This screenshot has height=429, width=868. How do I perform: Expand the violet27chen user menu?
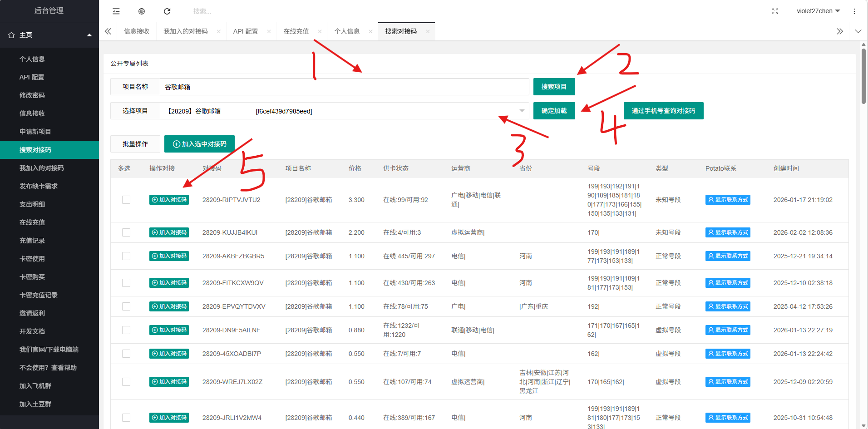(x=818, y=11)
